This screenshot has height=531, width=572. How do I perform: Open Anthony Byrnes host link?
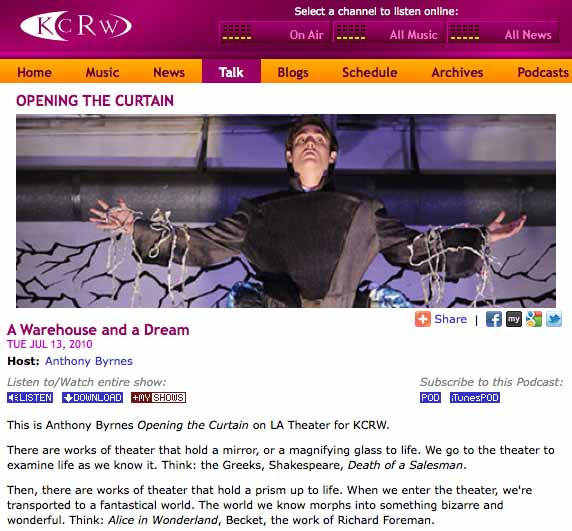[x=89, y=361]
